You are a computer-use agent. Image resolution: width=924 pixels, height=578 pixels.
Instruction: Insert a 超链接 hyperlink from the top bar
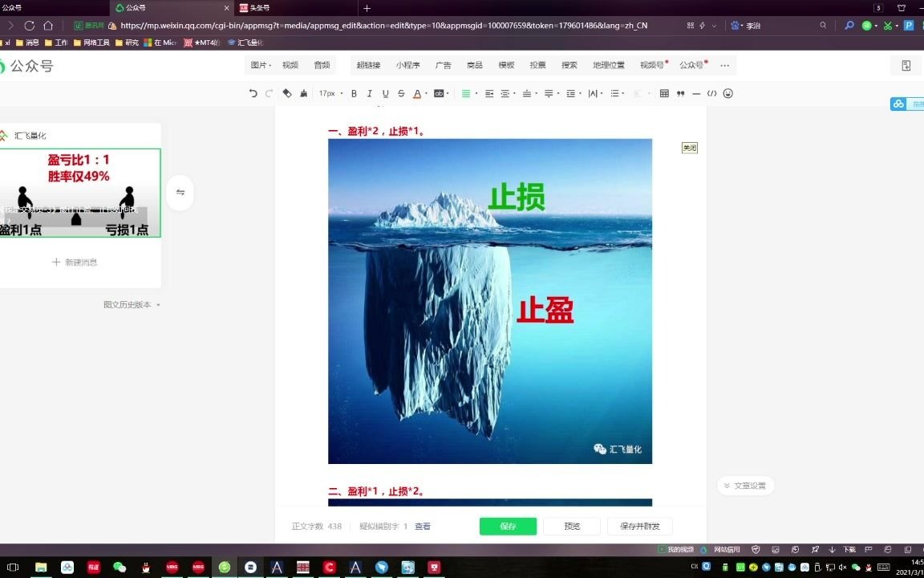[x=367, y=64]
